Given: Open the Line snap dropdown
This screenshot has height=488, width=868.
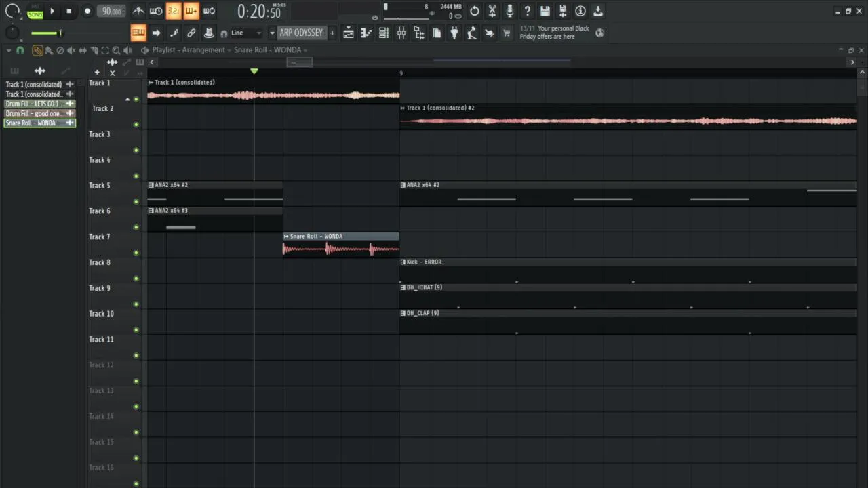Looking at the screenshot, I should (246, 33).
